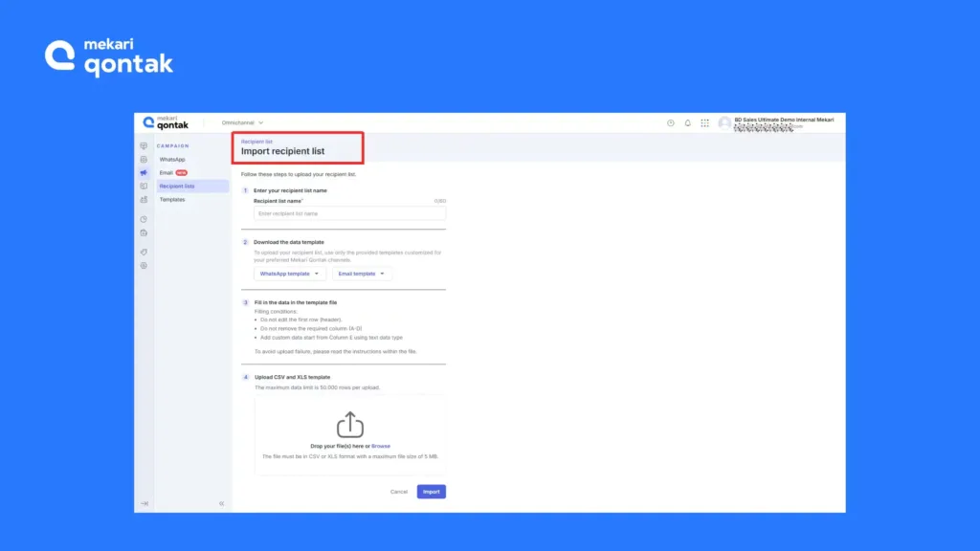This screenshot has width=980, height=551.
Task: Click the user profile avatar
Action: 724,122
